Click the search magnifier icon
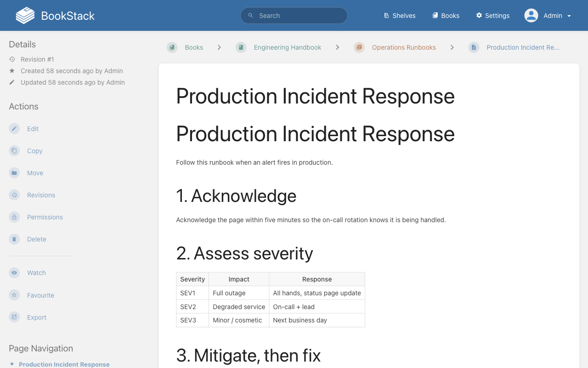588x368 pixels. click(251, 16)
